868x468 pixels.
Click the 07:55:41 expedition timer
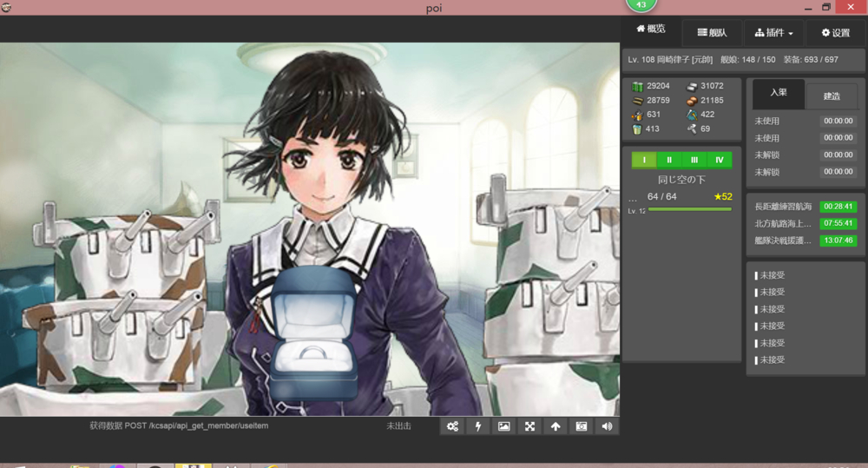click(x=838, y=224)
